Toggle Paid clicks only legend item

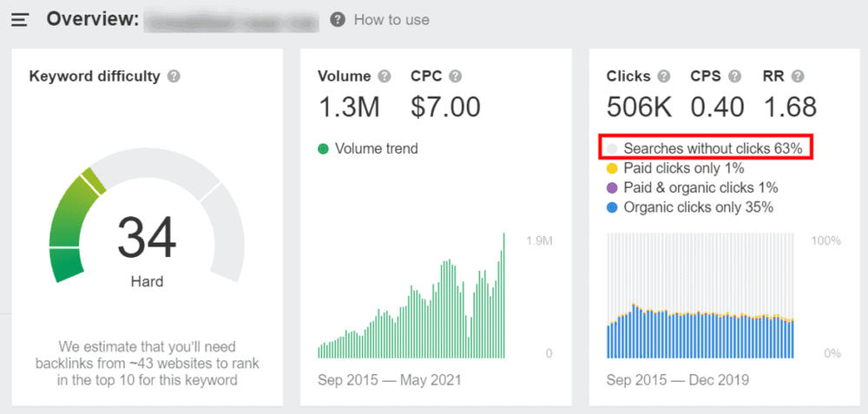676,168
